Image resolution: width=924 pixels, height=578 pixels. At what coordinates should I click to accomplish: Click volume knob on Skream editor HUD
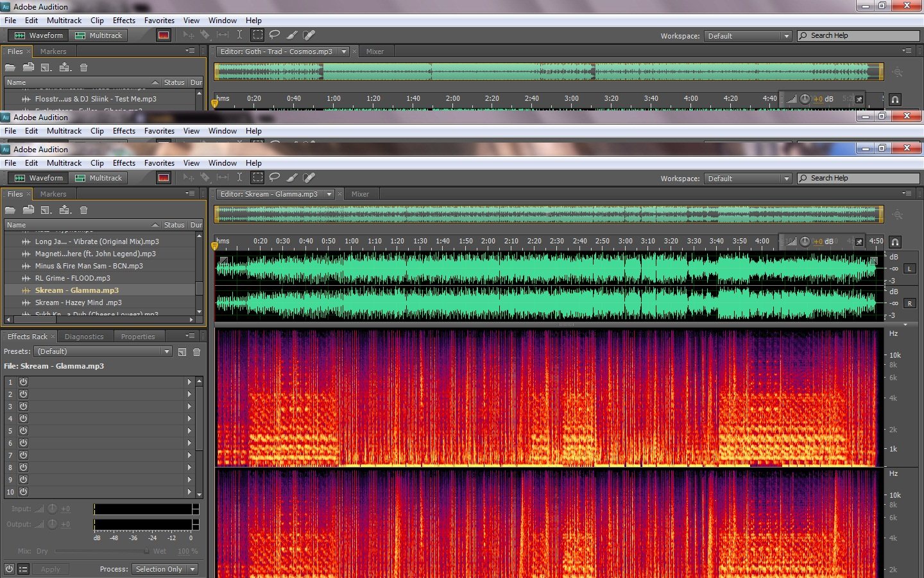point(805,242)
